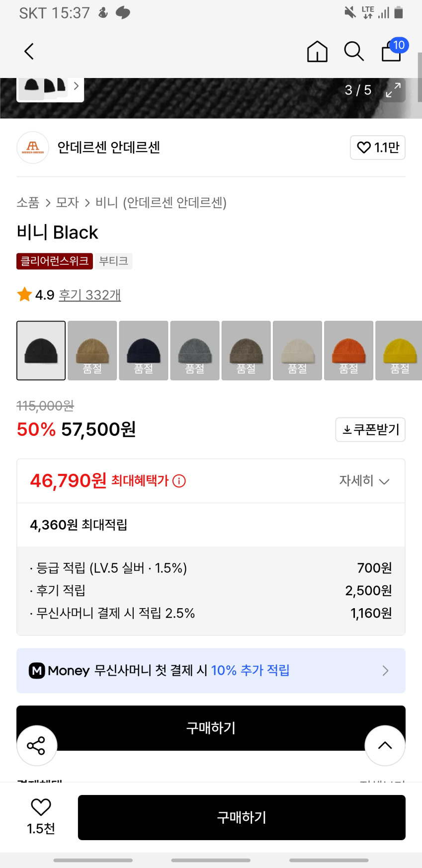Open search with magnifier icon
Image resolution: width=422 pixels, height=868 pixels.
point(354,51)
